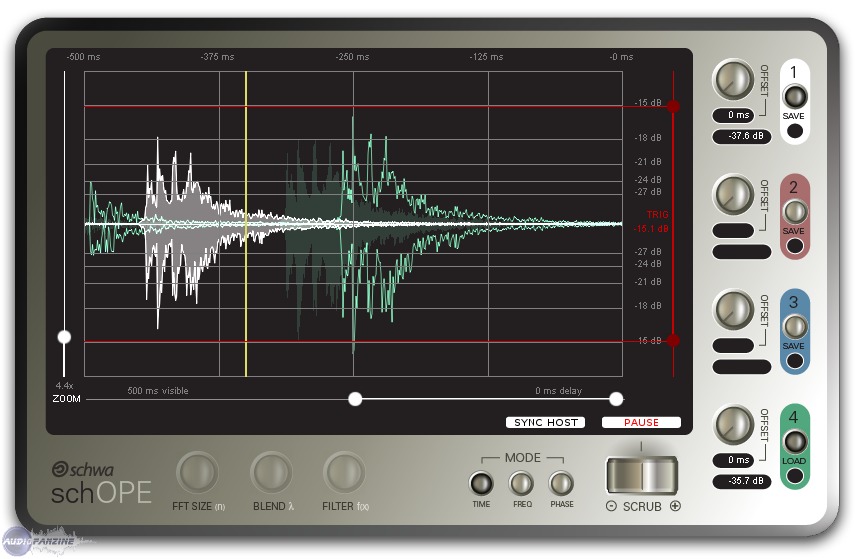Click the SYNC HOST button
Viewport: 855px width, 559px height.
tap(545, 423)
